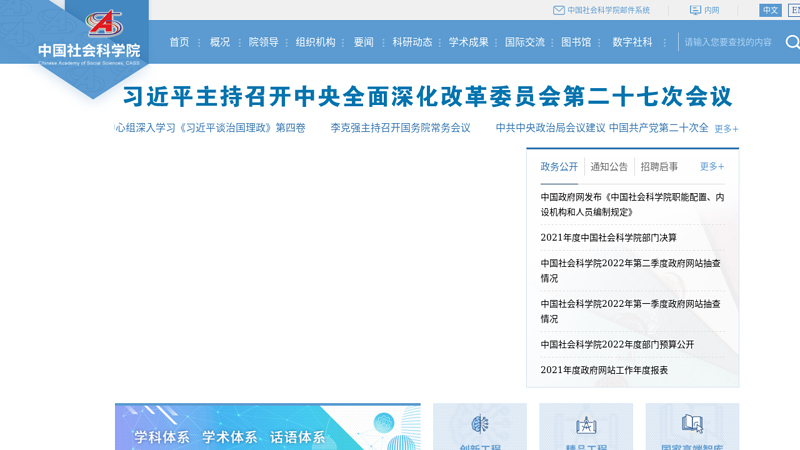This screenshot has height=450, width=800.
Task: Click 更多+ in the 政务公开 panel
Action: coord(712,166)
